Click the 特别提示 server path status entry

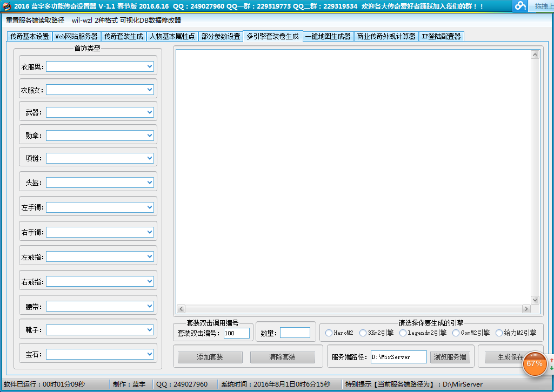click(413, 384)
